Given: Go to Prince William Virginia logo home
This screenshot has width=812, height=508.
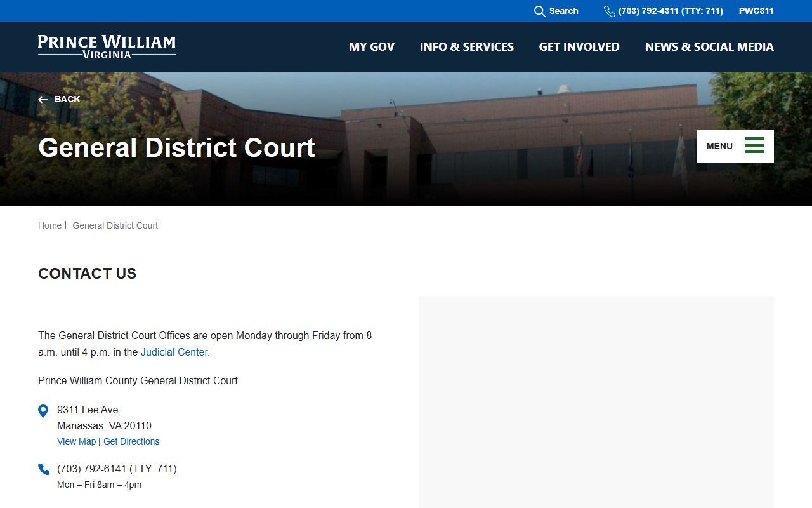Looking at the screenshot, I should coord(107,47).
